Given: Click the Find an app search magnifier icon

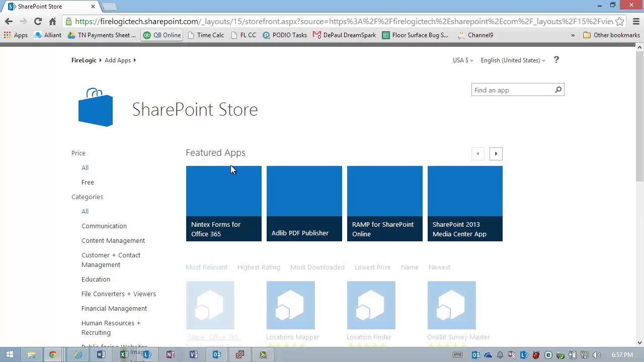Looking at the screenshot, I should (x=557, y=89).
